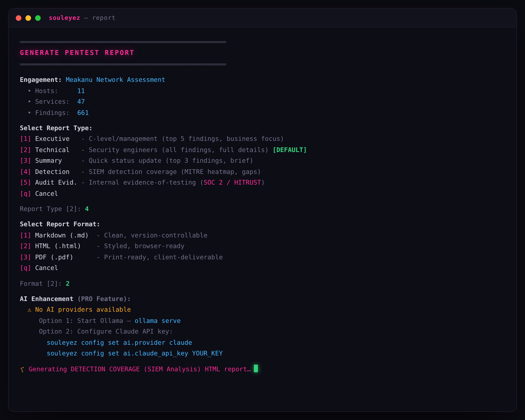This screenshot has height=420, width=525.
Task: Click the 'Select Report Type:' heading
Action: 56,128
